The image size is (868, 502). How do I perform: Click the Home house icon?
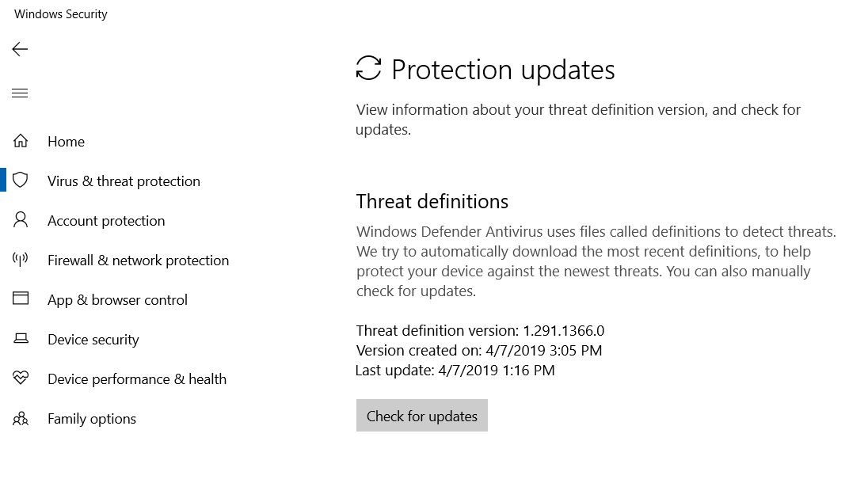click(x=21, y=141)
